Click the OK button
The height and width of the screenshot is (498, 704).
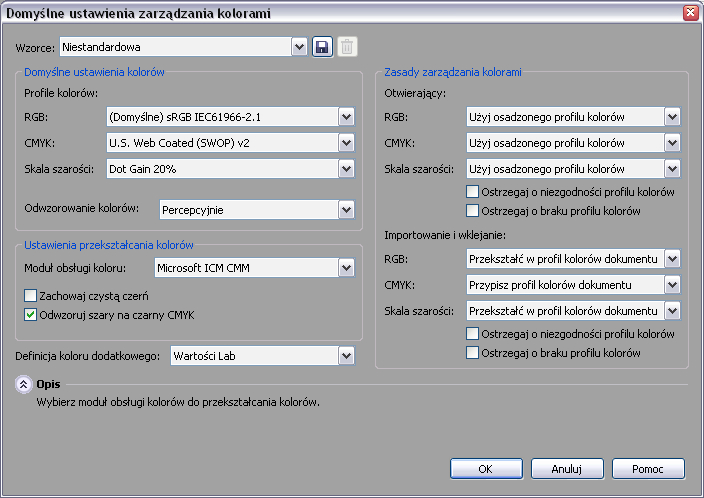coord(486,468)
